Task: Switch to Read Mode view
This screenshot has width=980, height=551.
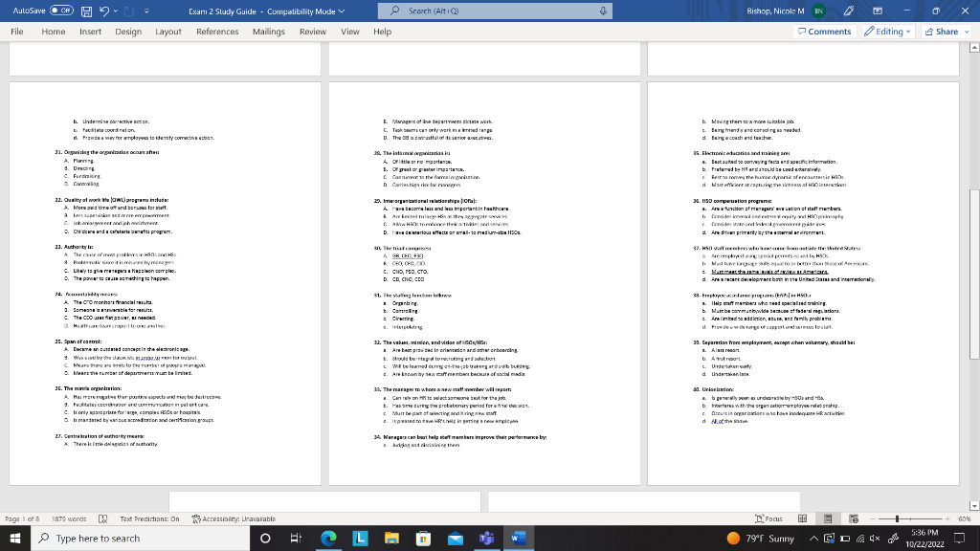Action: point(802,518)
